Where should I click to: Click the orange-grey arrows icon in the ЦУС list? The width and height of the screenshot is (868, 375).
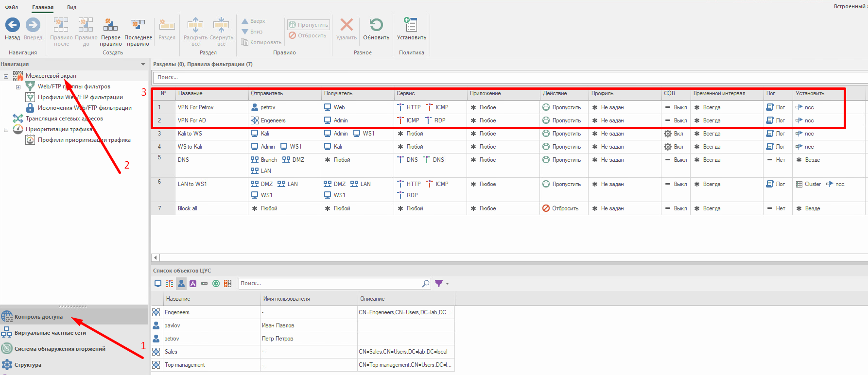227,284
